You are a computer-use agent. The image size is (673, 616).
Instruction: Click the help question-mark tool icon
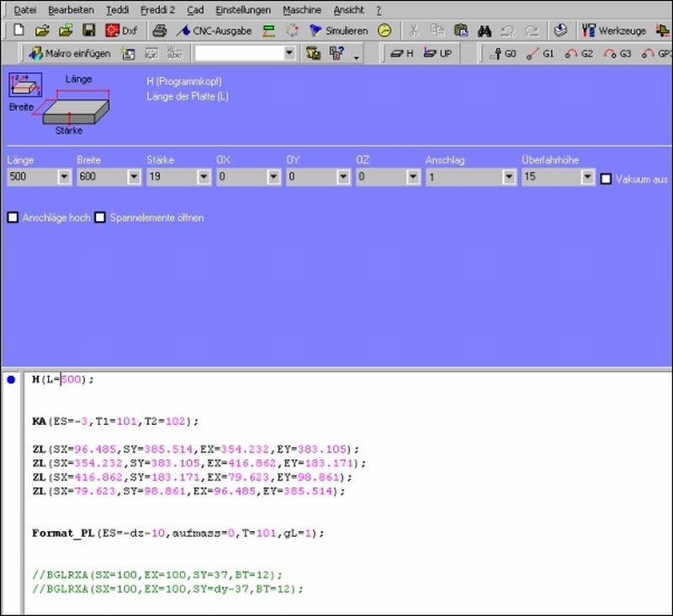click(336, 54)
